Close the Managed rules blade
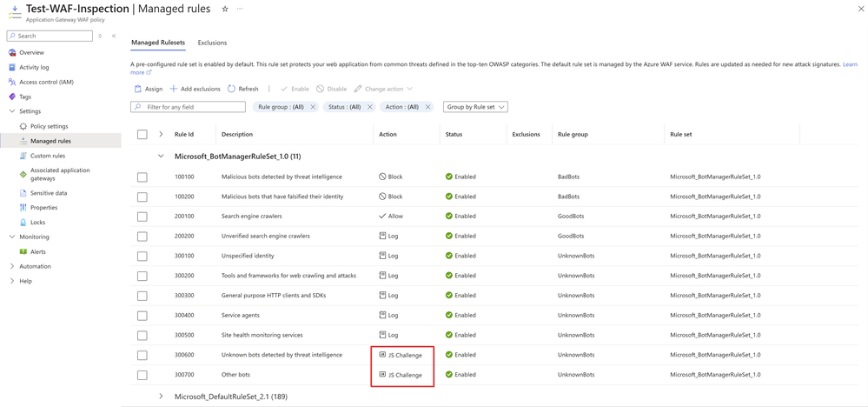The width and height of the screenshot is (868, 407). click(861, 10)
